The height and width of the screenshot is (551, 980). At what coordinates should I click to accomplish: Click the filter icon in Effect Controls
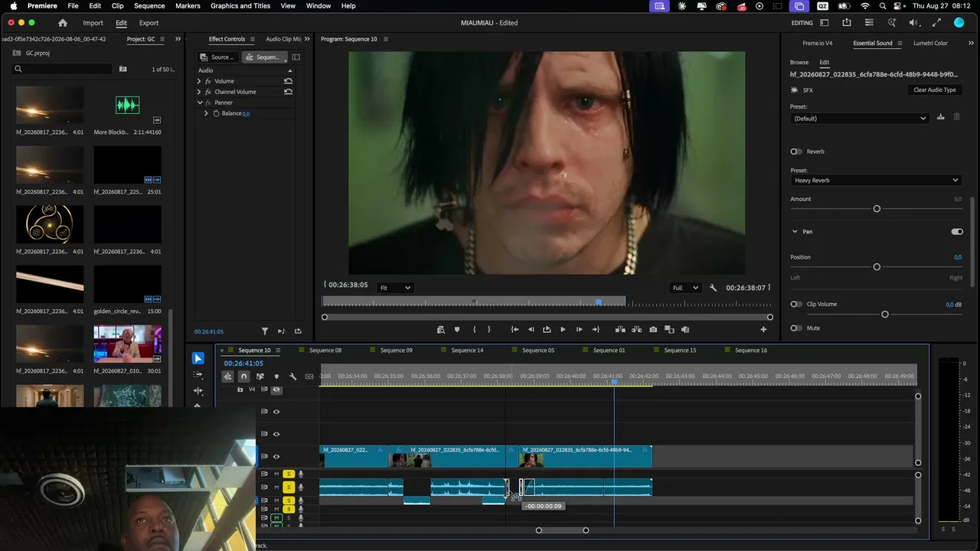265,331
